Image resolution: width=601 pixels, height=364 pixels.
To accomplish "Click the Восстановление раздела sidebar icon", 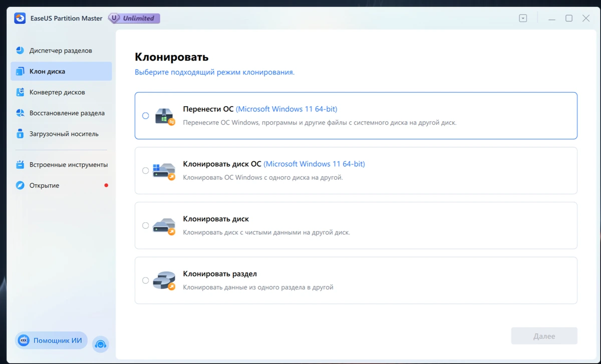I will click(x=20, y=113).
